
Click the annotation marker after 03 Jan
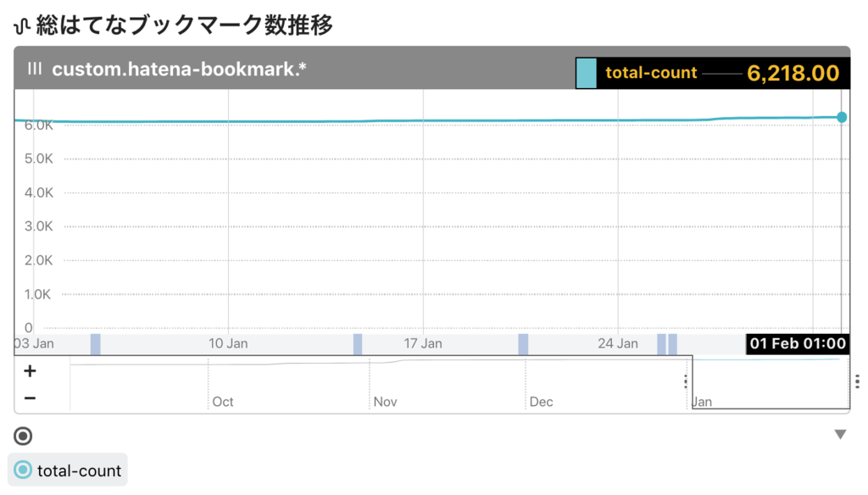tap(95, 344)
